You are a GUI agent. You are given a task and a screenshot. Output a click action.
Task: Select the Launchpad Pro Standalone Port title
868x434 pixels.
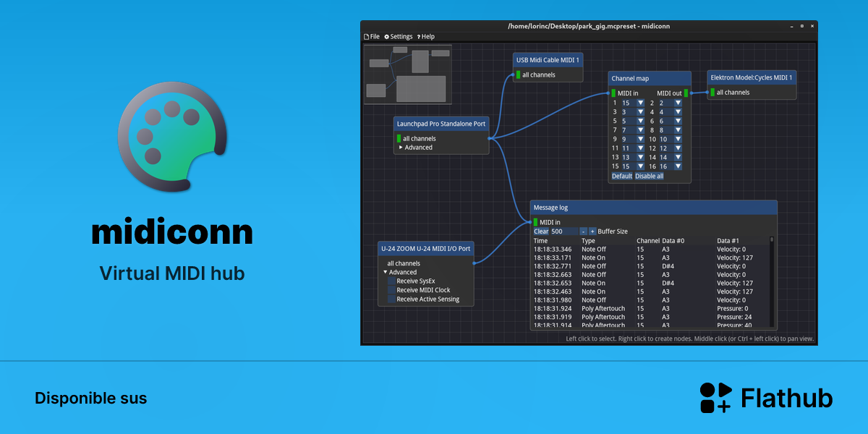point(441,124)
